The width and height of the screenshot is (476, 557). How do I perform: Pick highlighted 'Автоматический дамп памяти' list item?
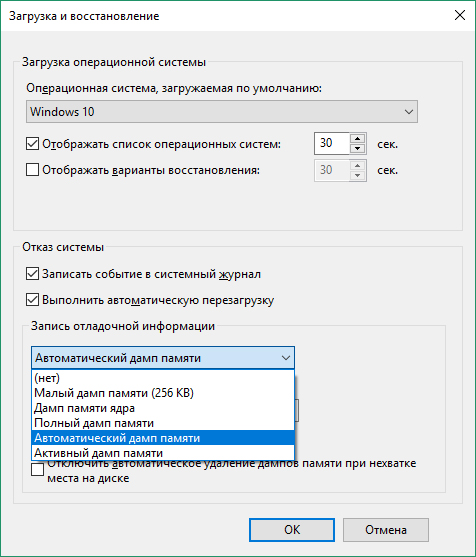pos(163,438)
